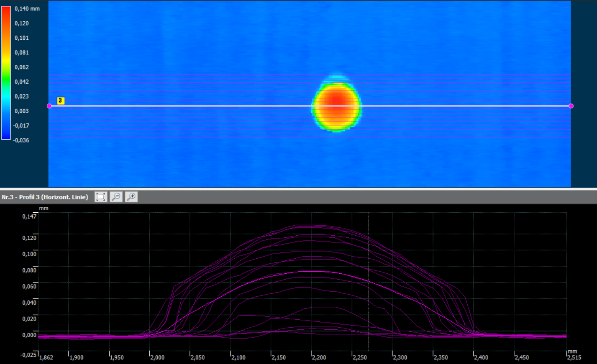Click the 0,147 label on chart y-axis
597x364 pixels.
point(29,216)
